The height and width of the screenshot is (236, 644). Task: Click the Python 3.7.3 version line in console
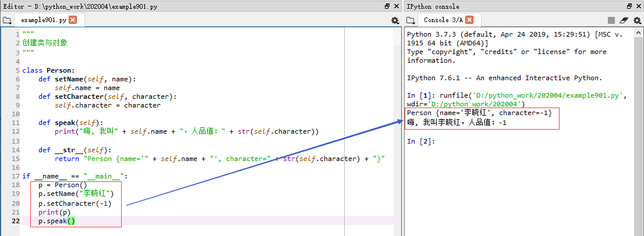coord(515,38)
